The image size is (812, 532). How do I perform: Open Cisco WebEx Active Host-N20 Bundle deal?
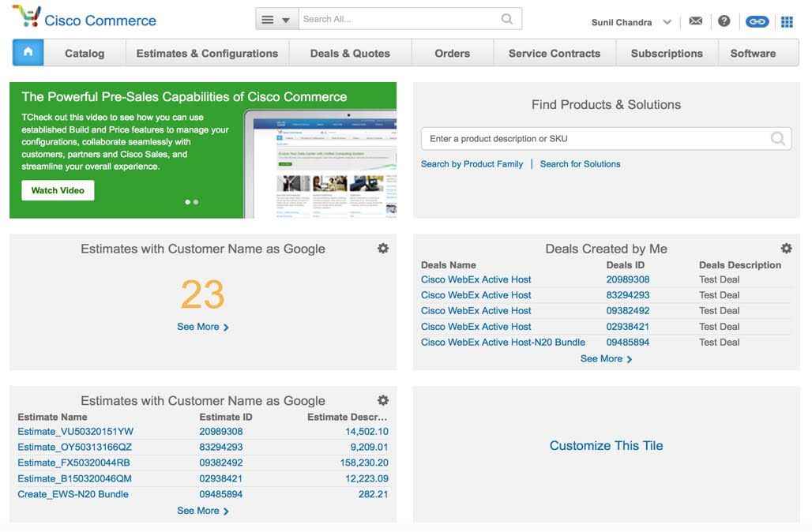pyautogui.click(x=503, y=342)
